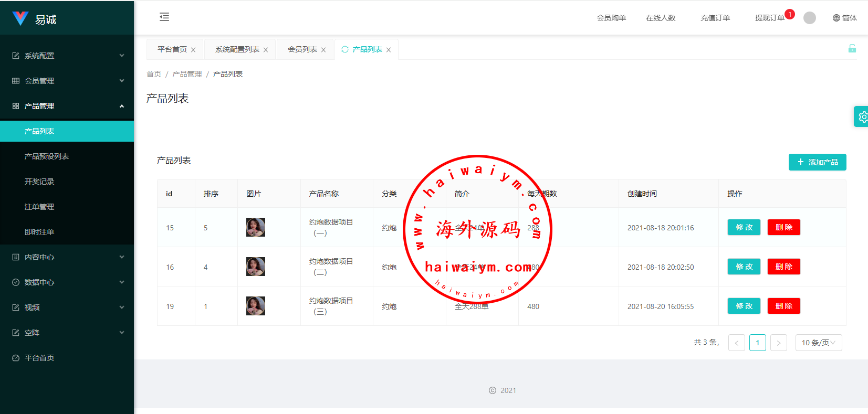This screenshot has width=868, height=414.
Task: Click the 添加产品 button
Action: (x=817, y=162)
